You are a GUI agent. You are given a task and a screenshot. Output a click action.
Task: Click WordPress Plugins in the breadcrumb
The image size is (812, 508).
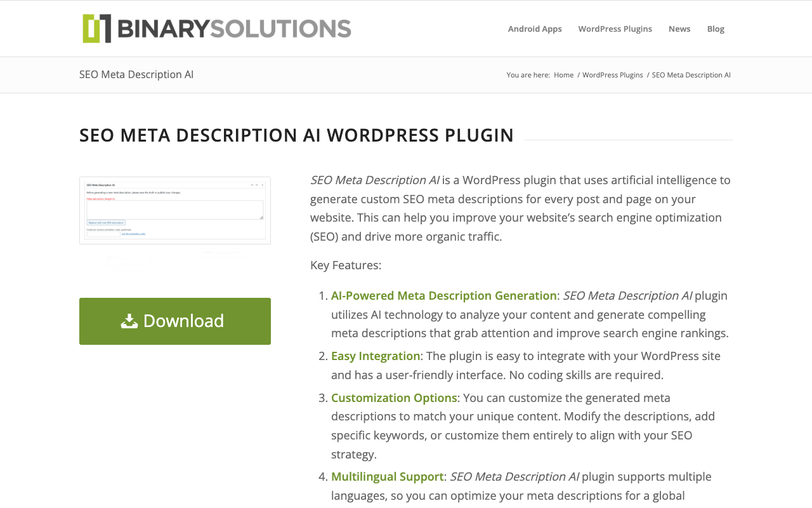pyautogui.click(x=612, y=75)
